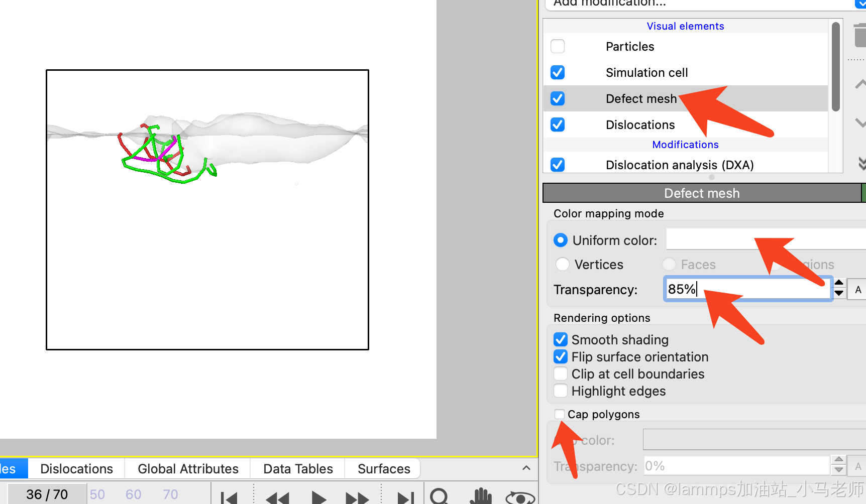
Task: Select the Dislocations pipeline entry label
Action: coord(640,124)
